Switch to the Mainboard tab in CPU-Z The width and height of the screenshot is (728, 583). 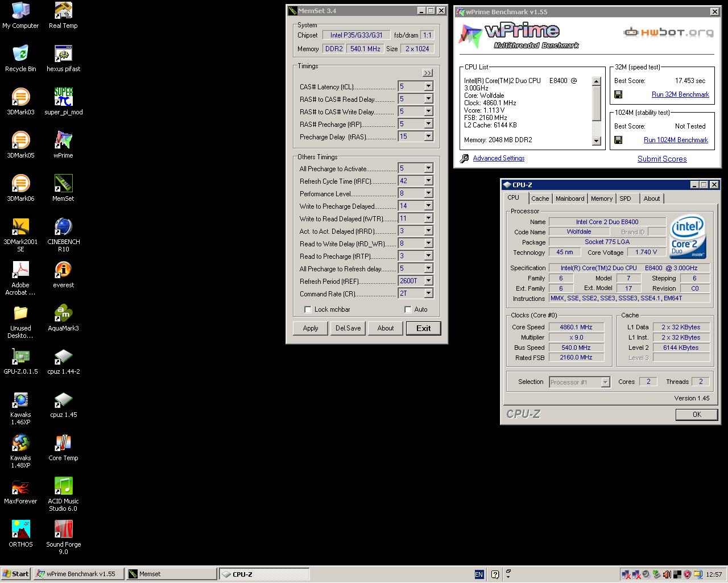pyautogui.click(x=570, y=199)
